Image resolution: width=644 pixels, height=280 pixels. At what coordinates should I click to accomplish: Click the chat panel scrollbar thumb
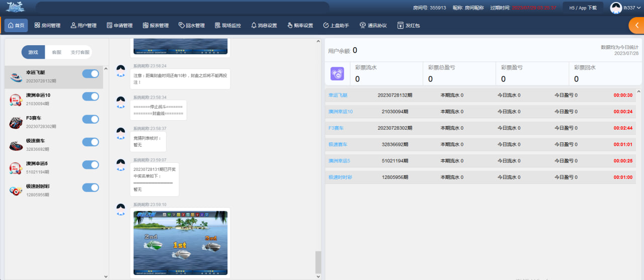click(317, 261)
